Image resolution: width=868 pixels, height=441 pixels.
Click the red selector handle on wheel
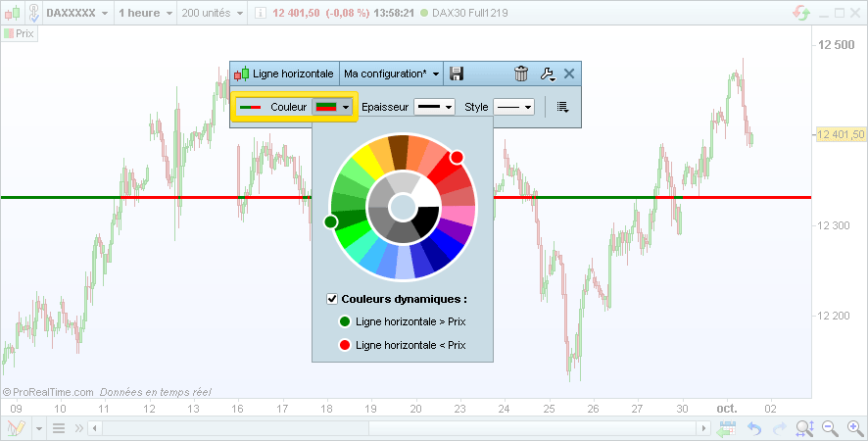click(x=457, y=158)
